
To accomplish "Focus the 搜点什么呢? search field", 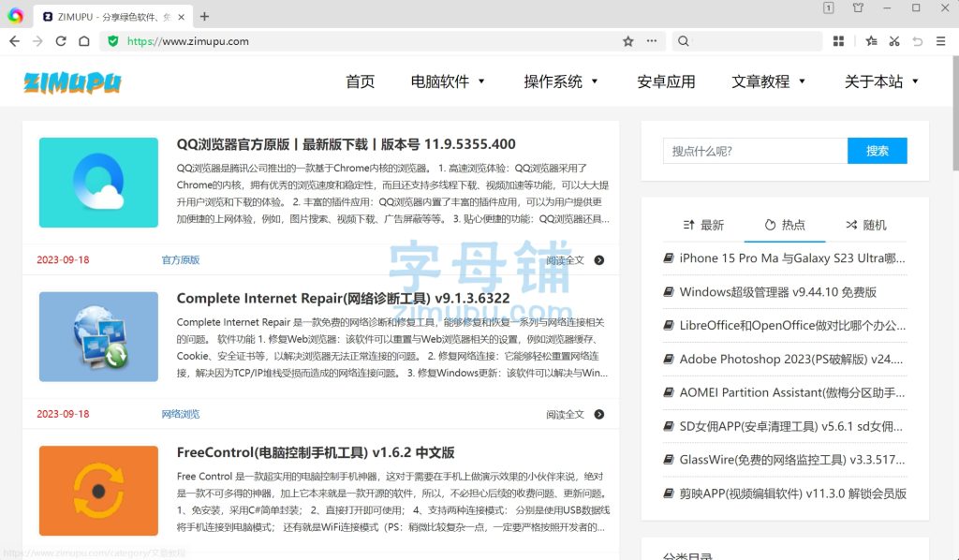I will (756, 151).
